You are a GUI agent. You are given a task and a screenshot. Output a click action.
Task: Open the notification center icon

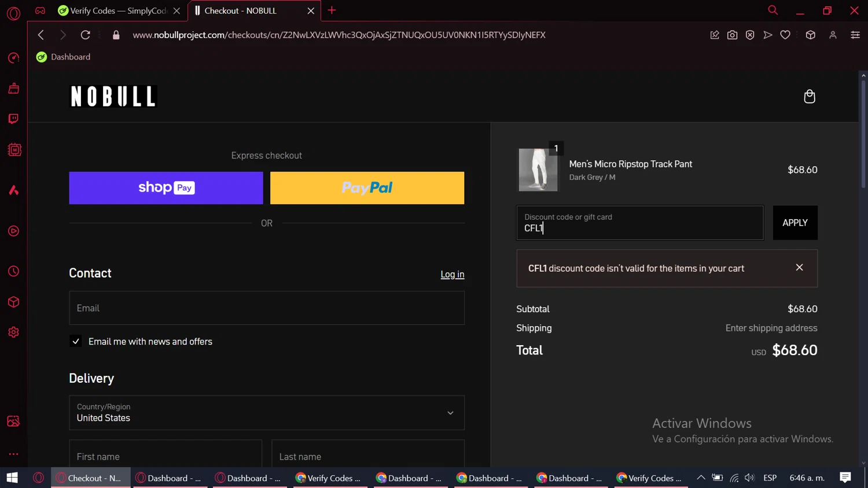tap(845, 478)
